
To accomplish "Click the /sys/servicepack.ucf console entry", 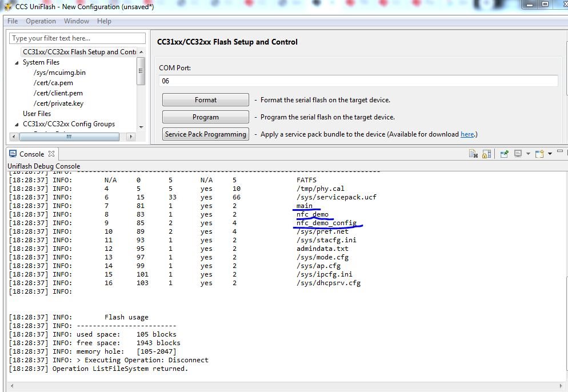I will coord(337,197).
